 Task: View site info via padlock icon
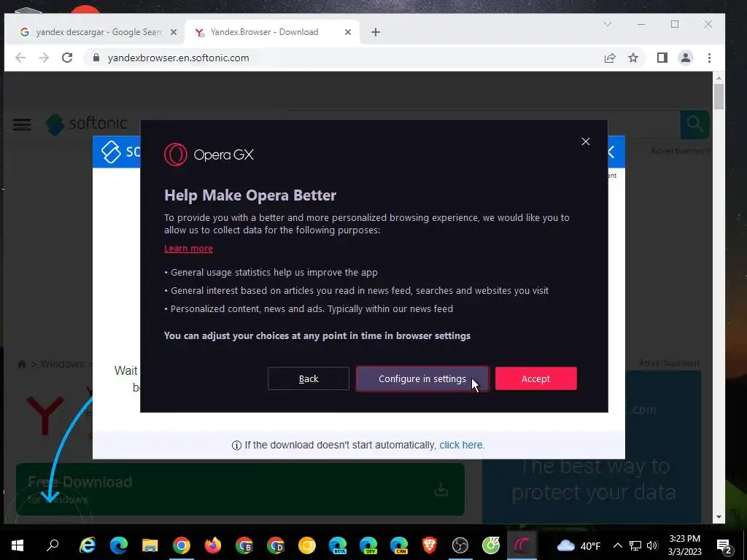[96, 58]
